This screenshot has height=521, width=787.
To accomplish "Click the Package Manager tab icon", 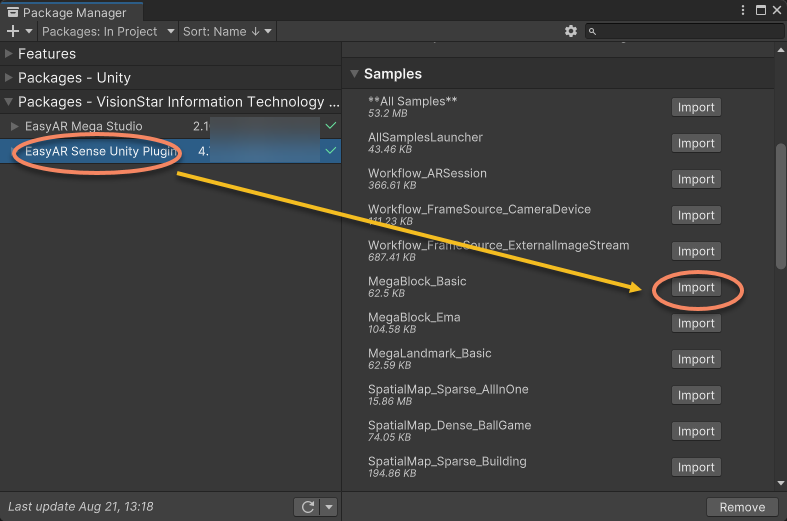I will (13, 13).
